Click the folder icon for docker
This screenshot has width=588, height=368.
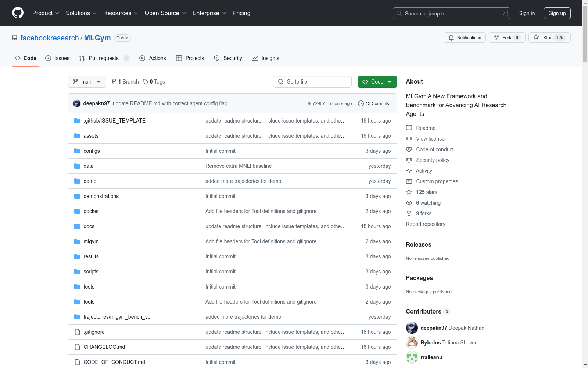point(77,211)
